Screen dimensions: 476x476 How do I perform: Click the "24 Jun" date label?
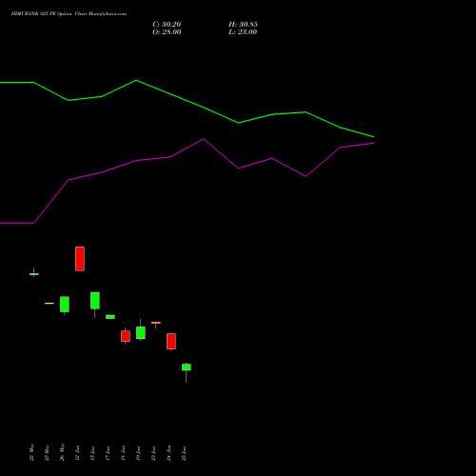(169, 453)
